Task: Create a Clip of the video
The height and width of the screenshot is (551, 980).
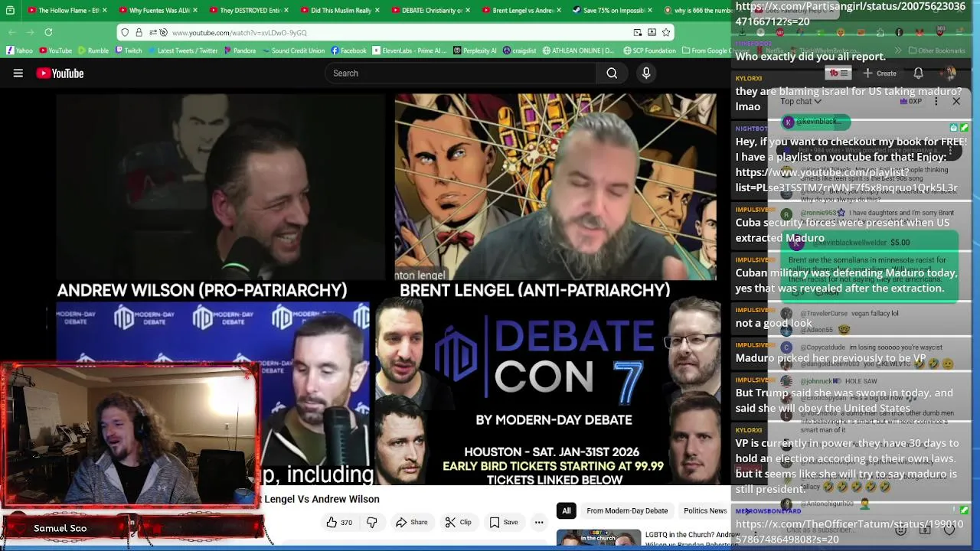Action: tap(458, 523)
